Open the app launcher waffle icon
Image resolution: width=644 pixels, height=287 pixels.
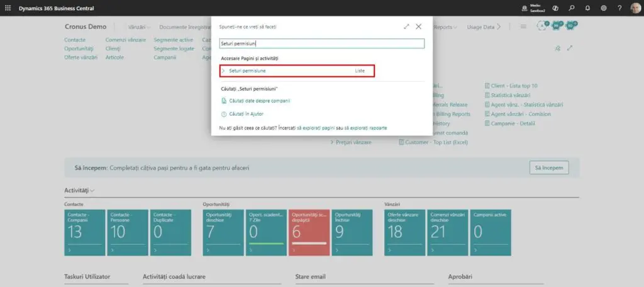coord(8,8)
